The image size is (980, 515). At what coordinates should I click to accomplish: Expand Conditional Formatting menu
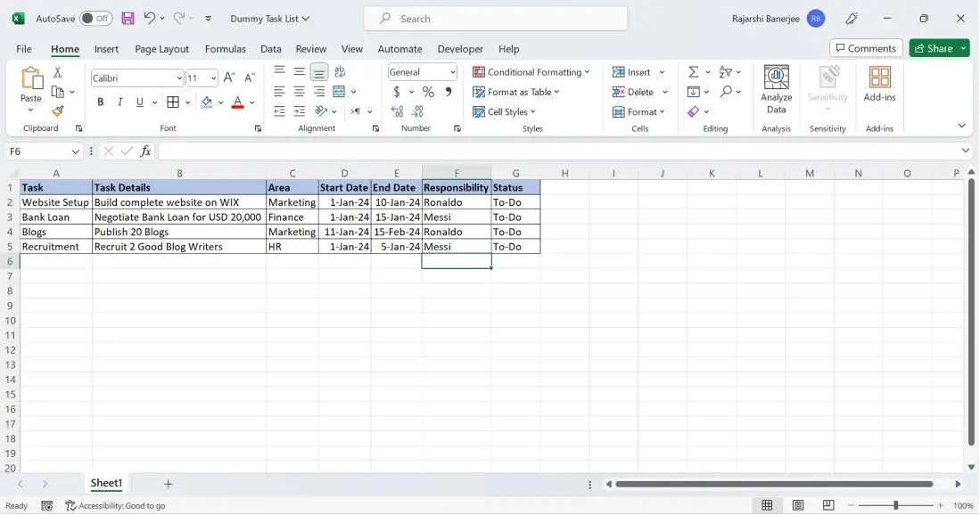coord(531,72)
